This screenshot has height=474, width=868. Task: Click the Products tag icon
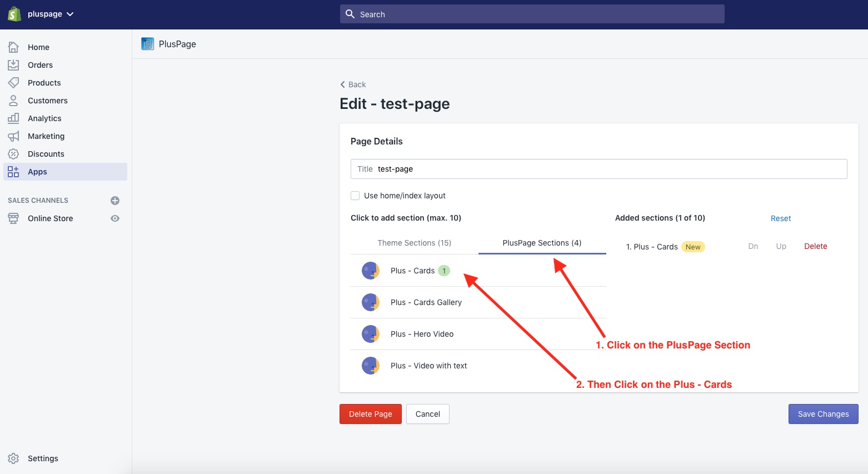pyautogui.click(x=13, y=83)
